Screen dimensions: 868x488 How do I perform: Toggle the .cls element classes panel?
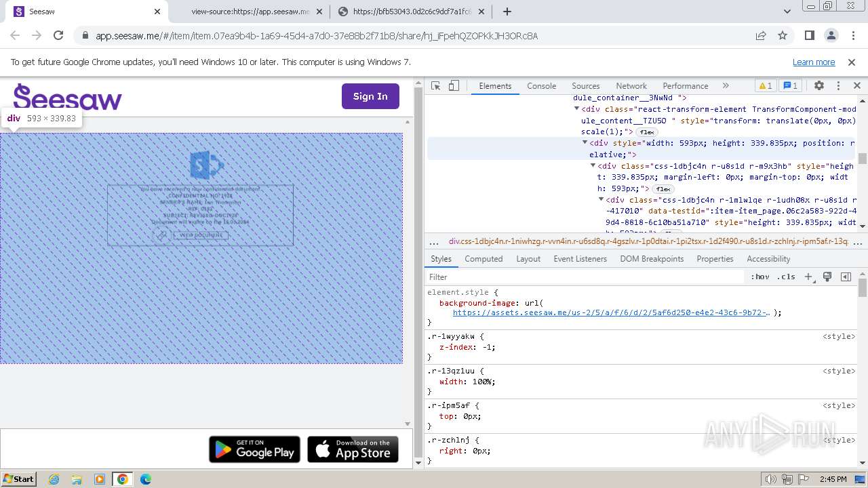click(787, 277)
